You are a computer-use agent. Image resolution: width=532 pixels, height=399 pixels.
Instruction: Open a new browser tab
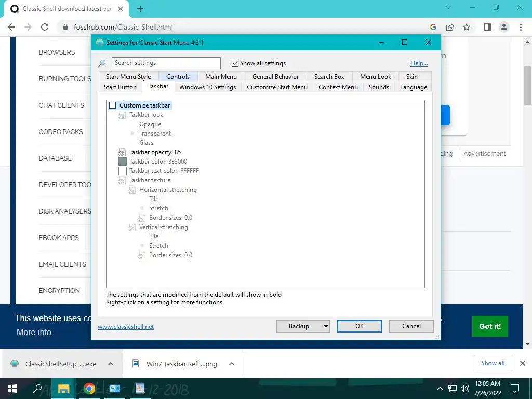coord(140,9)
